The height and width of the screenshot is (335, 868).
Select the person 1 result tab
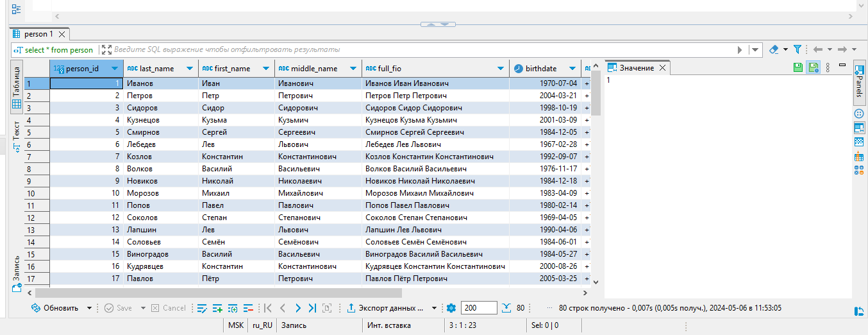38,34
